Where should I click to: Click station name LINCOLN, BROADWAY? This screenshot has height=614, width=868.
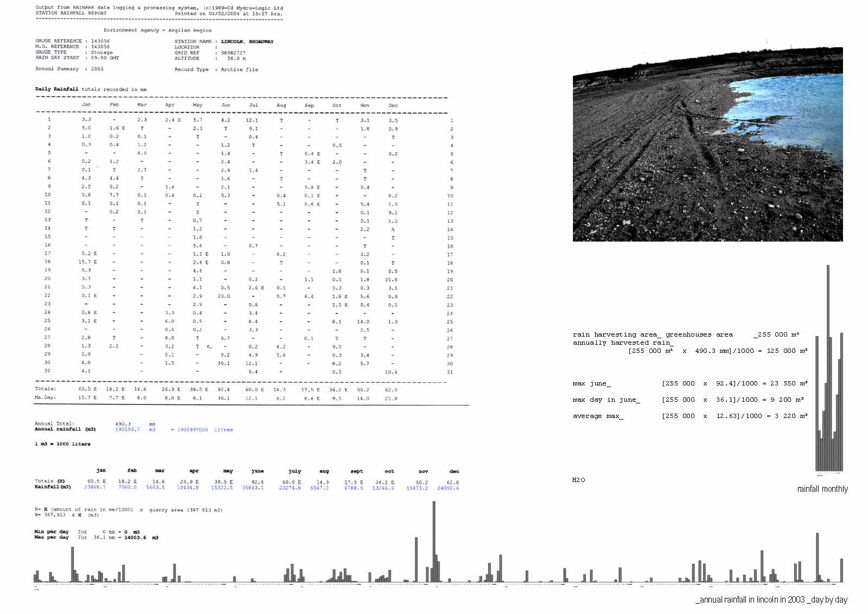coord(247,41)
